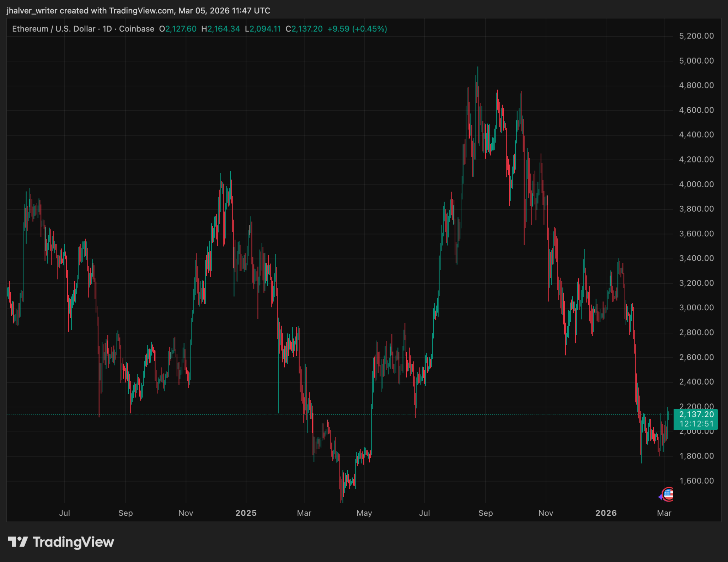
Task: Click the 12:12:51 bar countdown timer
Action: click(696, 424)
